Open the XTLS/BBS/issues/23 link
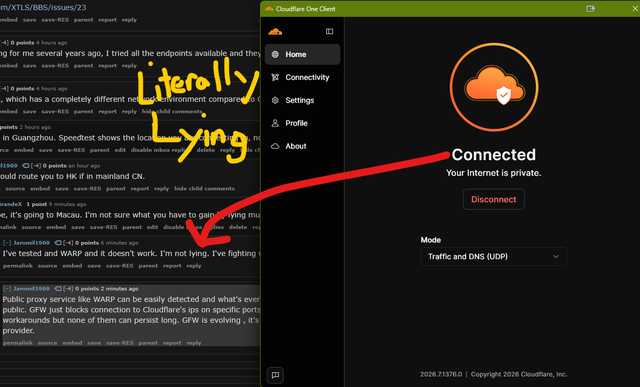Image resolution: width=640 pixels, height=387 pixels. (x=43, y=7)
